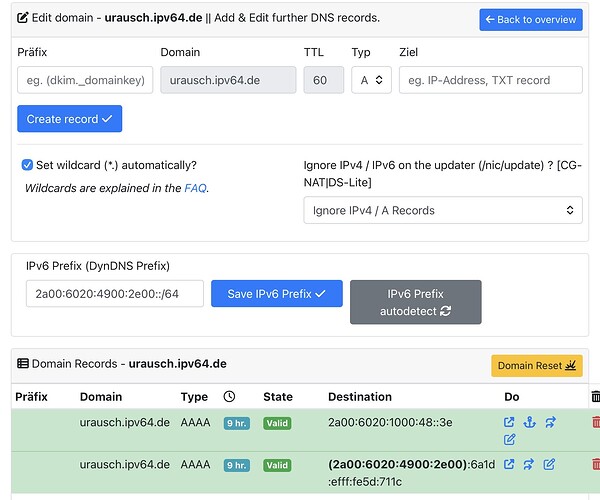Click into the Präfix input field

tap(86, 80)
